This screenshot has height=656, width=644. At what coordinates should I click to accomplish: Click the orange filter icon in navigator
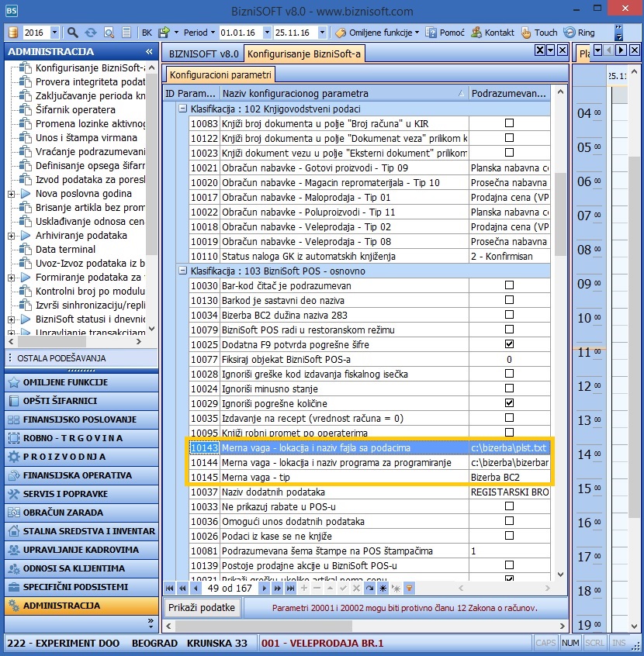point(410,589)
